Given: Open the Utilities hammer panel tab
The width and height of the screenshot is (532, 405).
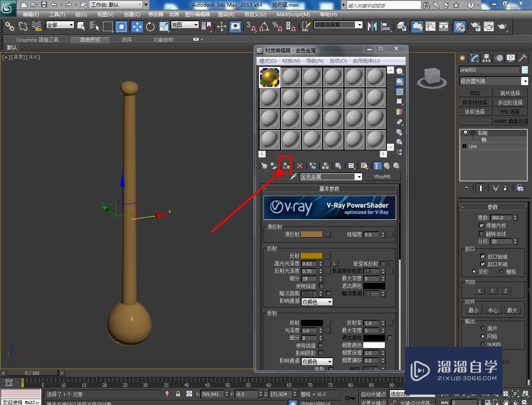Looking at the screenshot, I should click(522, 58).
